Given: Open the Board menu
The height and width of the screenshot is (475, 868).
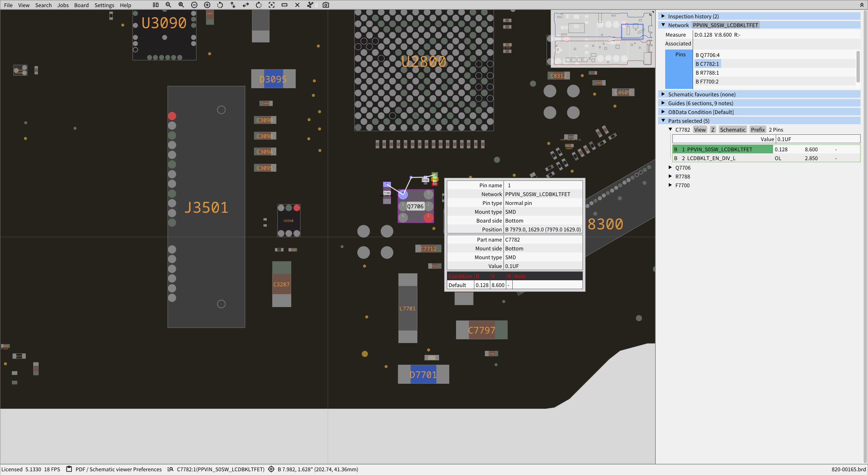Looking at the screenshot, I should [81, 5].
